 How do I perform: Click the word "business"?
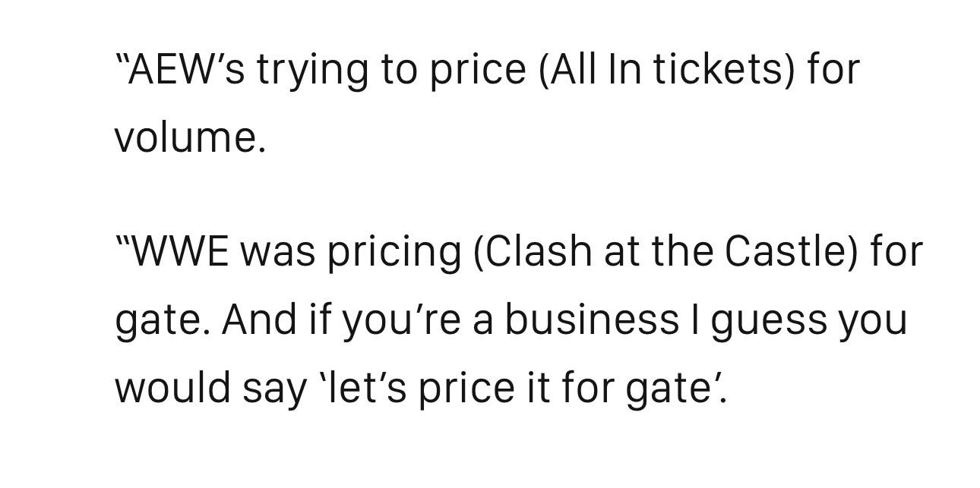[x=591, y=319]
